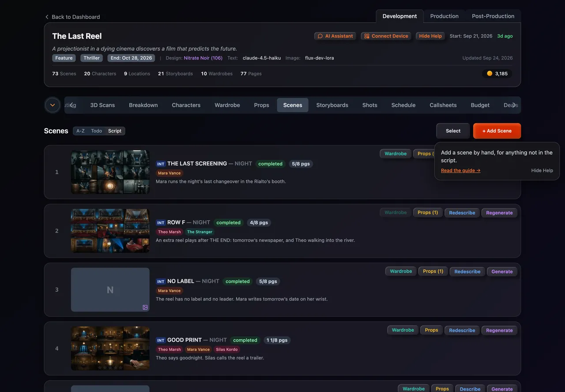Click The Stranger character tag

(200, 232)
